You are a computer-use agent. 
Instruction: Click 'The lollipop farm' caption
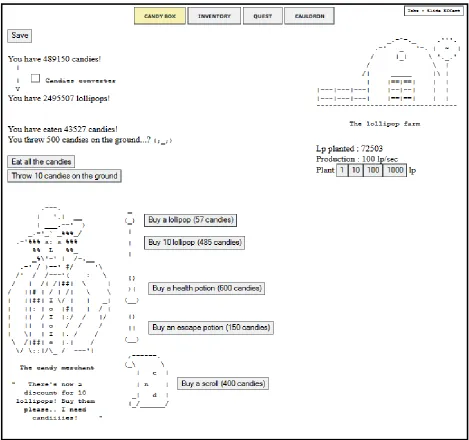pyautogui.click(x=385, y=124)
